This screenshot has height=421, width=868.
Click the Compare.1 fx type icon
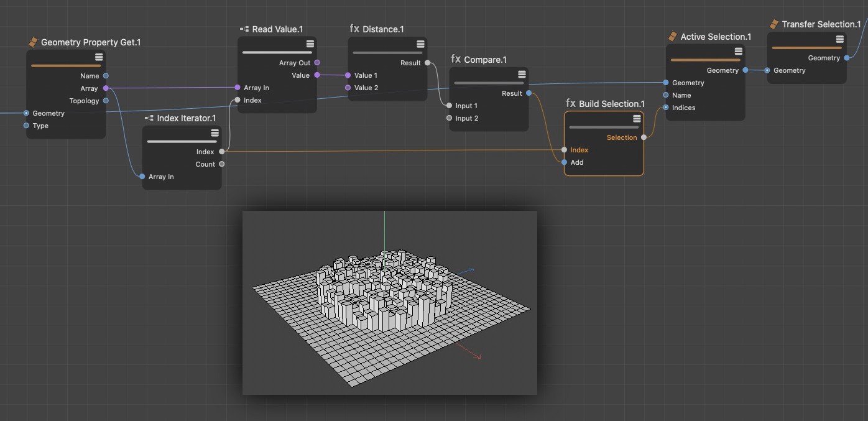click(x=456, y=59)
